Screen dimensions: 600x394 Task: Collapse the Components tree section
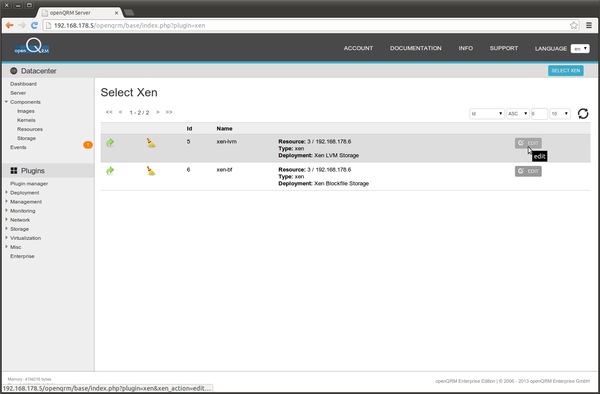(x=7, y=102)
